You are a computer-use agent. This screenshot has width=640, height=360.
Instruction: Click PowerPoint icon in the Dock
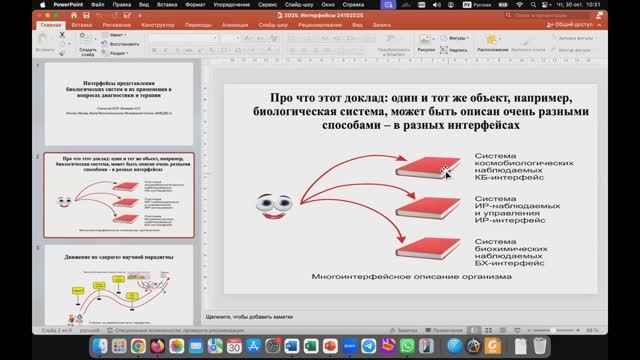[x=330, y=346]
